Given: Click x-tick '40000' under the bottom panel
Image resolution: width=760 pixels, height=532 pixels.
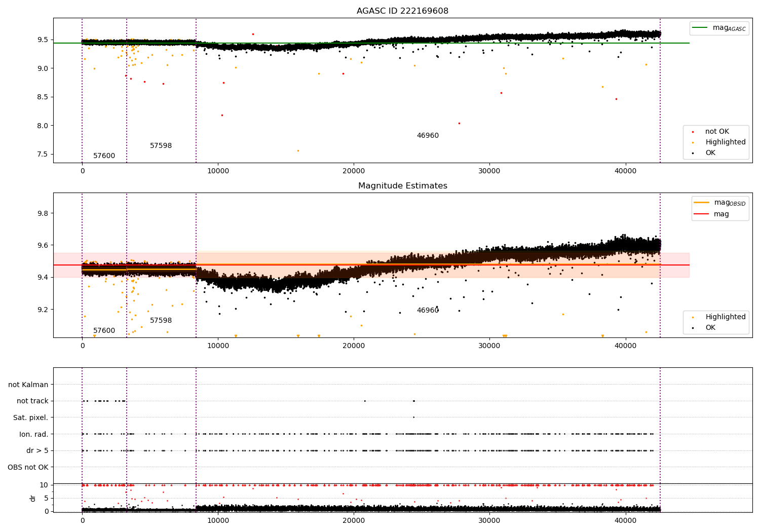Looking at the screenshot, I should click(x=625, y=521).
